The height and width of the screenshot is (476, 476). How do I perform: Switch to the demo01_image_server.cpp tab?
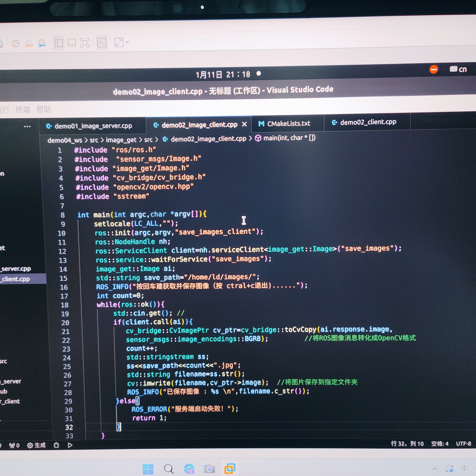[89, 126]
